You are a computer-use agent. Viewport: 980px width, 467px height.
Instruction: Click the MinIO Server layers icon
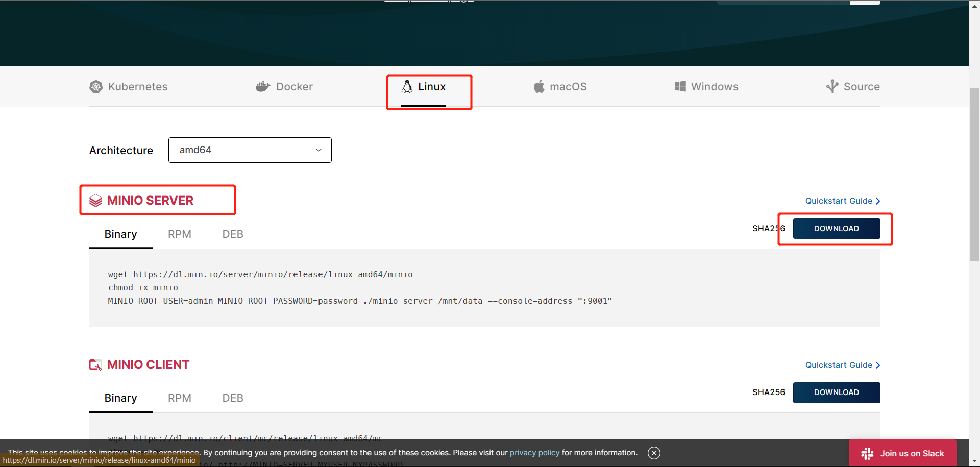(x=95, y=201)
